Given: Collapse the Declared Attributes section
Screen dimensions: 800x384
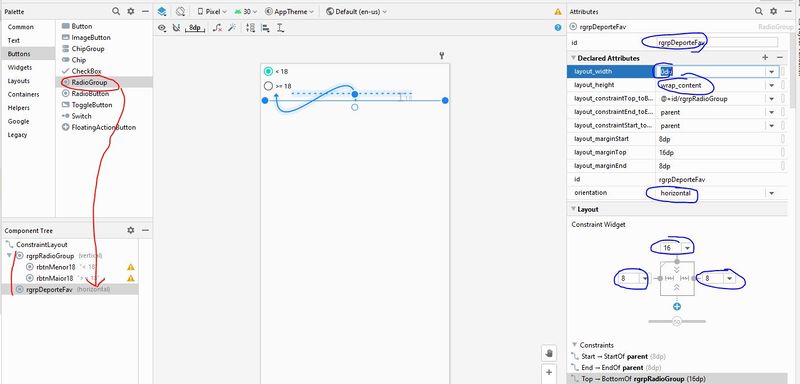Looking at the screenshot, I should coord(573,58).
